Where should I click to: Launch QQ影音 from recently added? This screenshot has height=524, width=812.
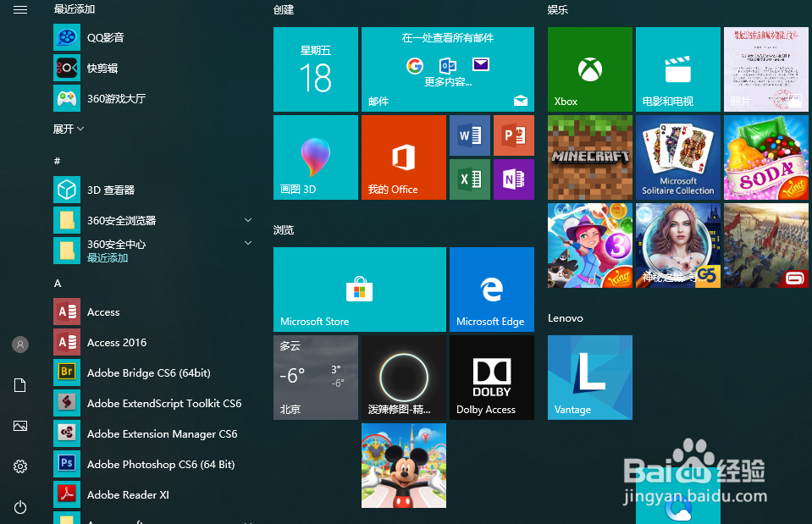(x=152, y=37)
